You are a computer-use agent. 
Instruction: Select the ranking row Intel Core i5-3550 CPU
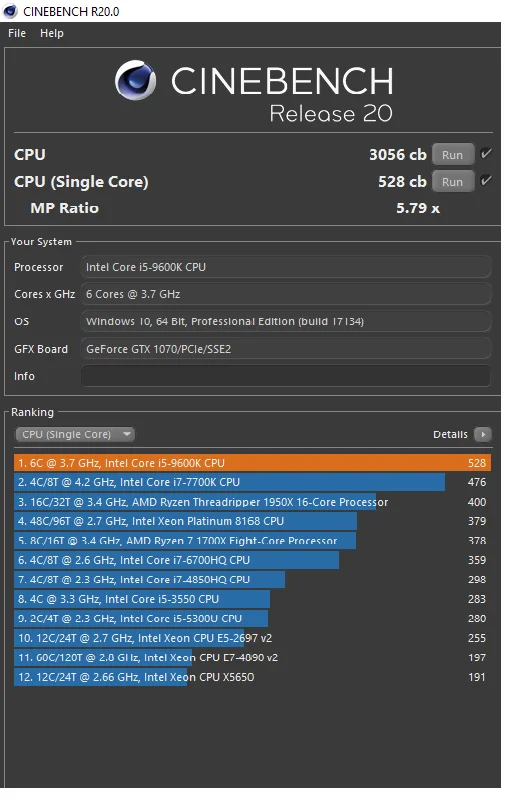[x=252, y=599]
